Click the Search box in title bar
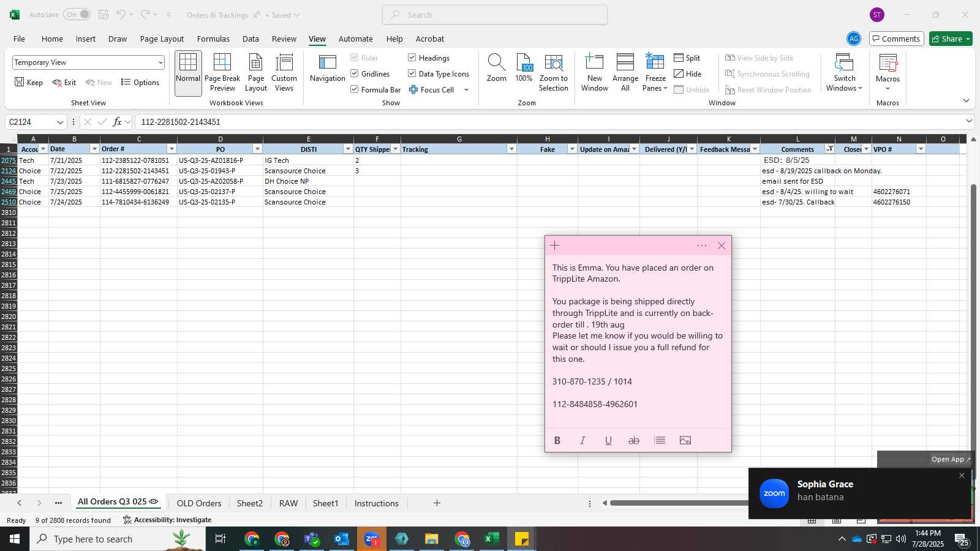 [495, 15]
